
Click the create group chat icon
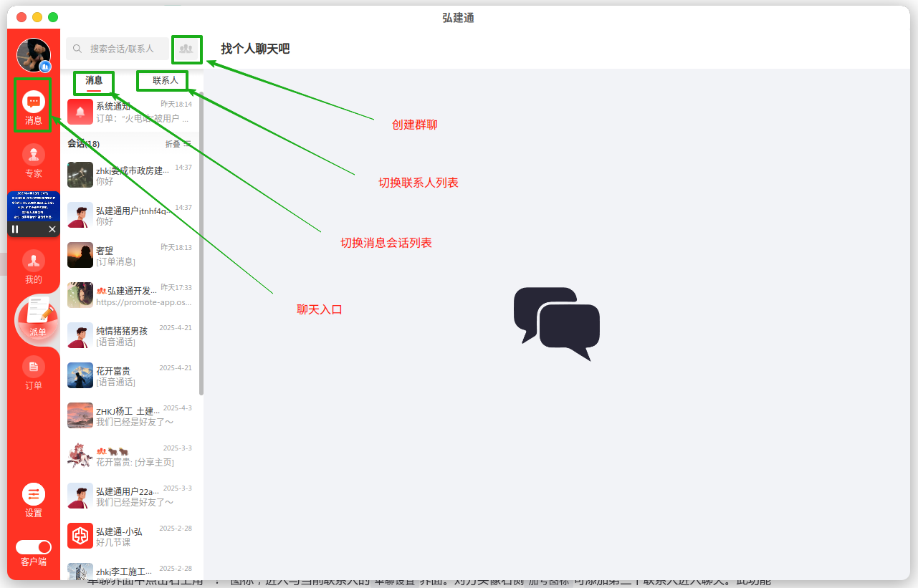click(186, 49)
